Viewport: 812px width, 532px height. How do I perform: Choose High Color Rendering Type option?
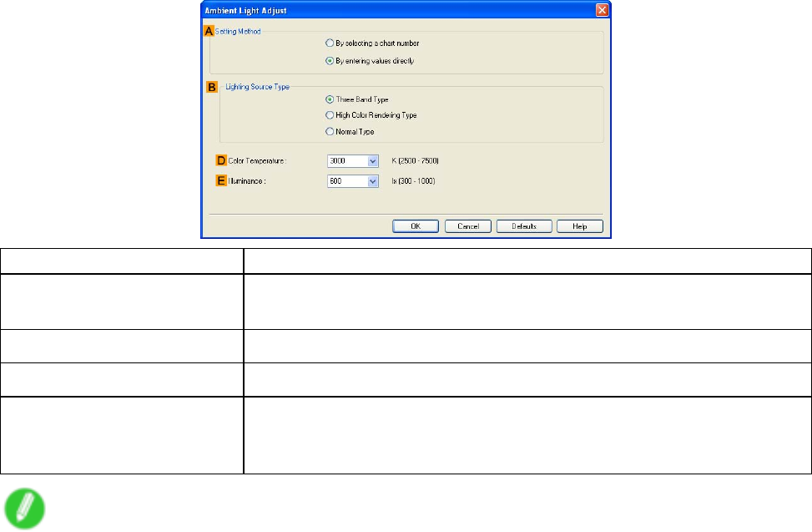(x=371, y=115)
